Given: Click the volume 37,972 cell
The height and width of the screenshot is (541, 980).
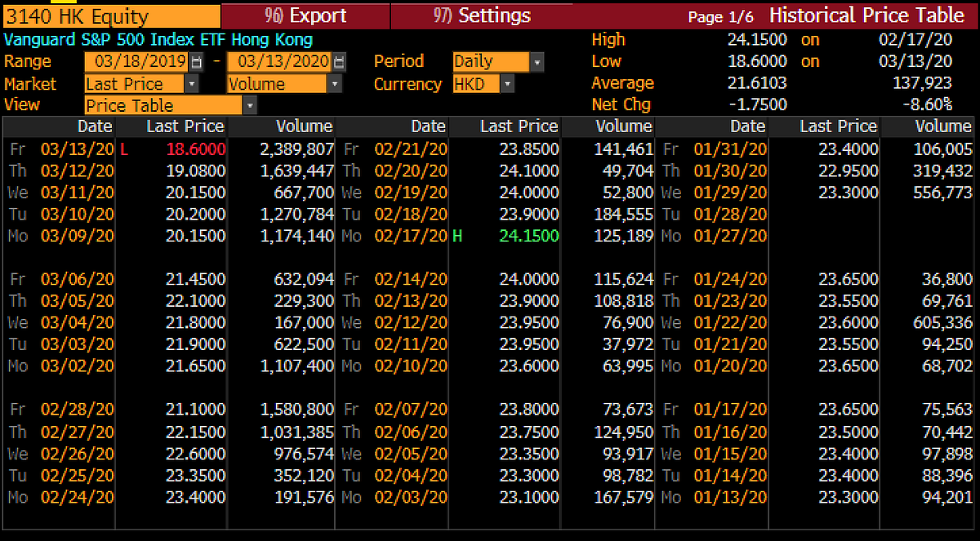Looking at the screenshot, I should coord(629,344).
